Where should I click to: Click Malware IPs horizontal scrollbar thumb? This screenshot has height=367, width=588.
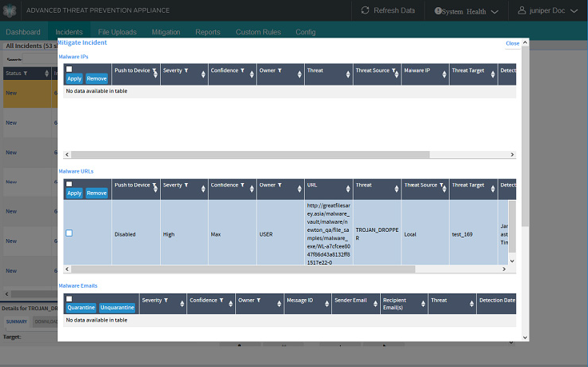coord(250,154)
